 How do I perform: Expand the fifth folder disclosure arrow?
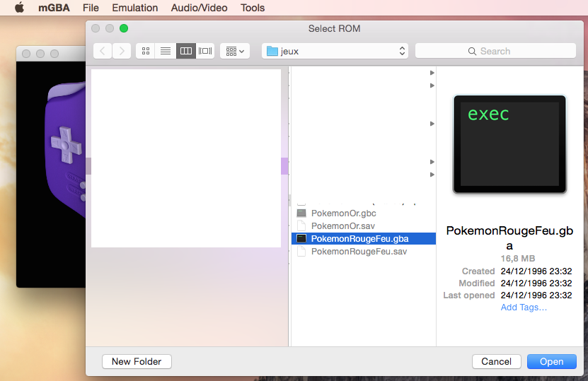pos(432,175)
